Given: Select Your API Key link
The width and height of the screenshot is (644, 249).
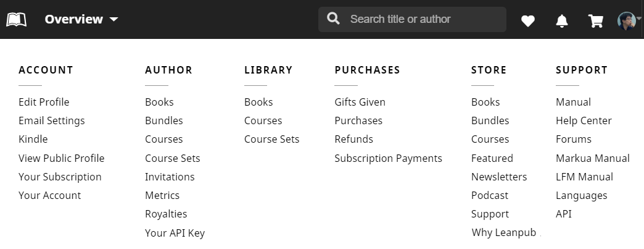Looking at the screenshot, I should 175,233.
